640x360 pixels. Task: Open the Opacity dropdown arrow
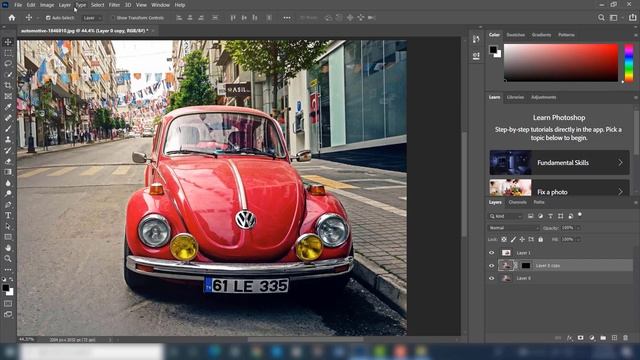pyautogui.click(x=578, y=228)
